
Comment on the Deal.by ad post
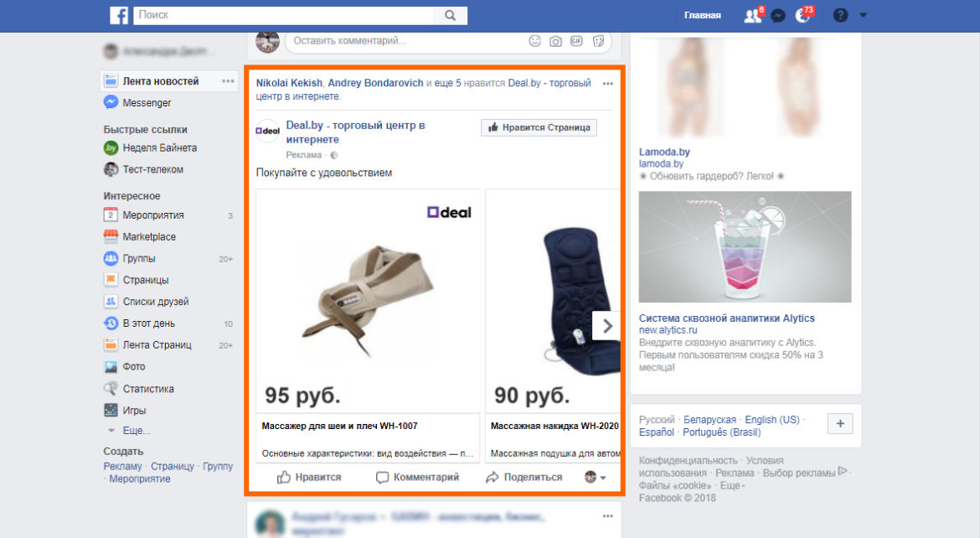[x=417, y=478]
